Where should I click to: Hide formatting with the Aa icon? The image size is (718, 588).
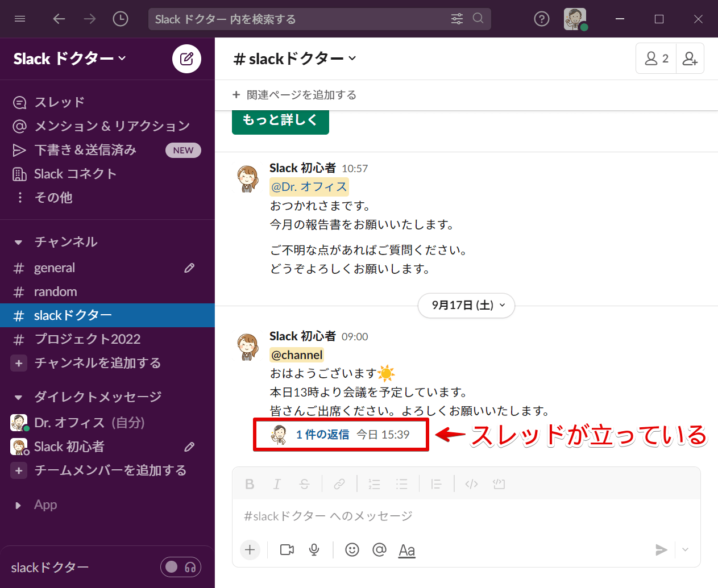406,550
